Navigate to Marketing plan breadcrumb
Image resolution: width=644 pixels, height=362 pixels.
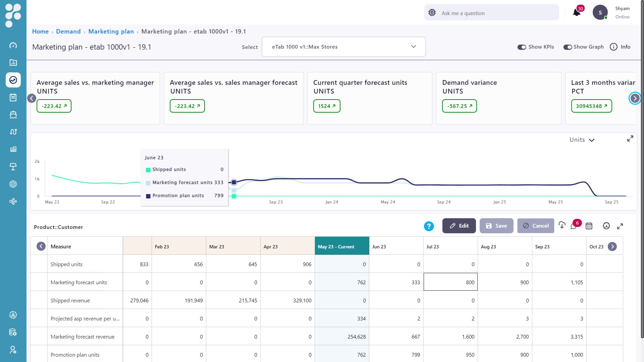click(x=111, y=32)
